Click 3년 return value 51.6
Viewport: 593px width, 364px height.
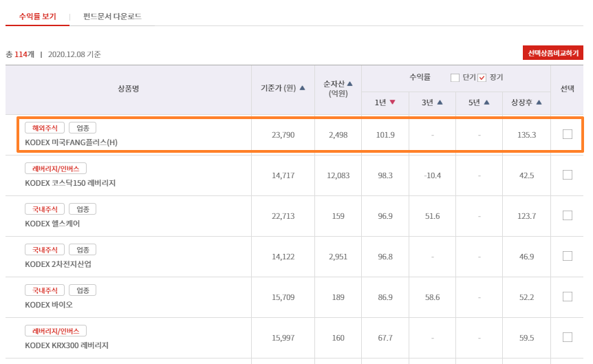(x=432, y=216)
